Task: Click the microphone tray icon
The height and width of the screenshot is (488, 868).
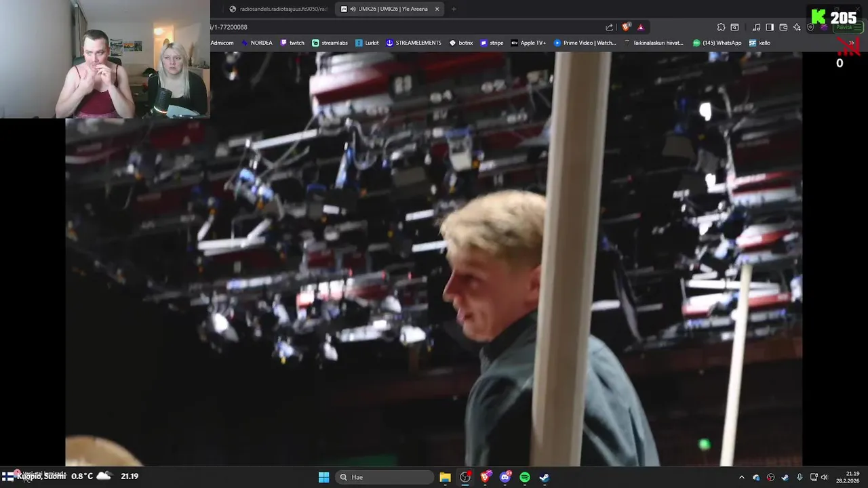Action: [800, 477]
